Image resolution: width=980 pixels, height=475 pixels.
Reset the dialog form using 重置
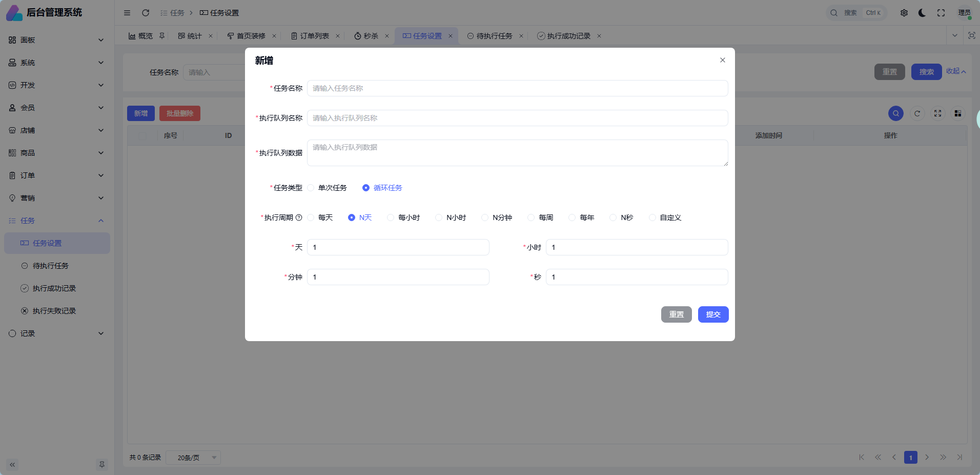point(676,314)
